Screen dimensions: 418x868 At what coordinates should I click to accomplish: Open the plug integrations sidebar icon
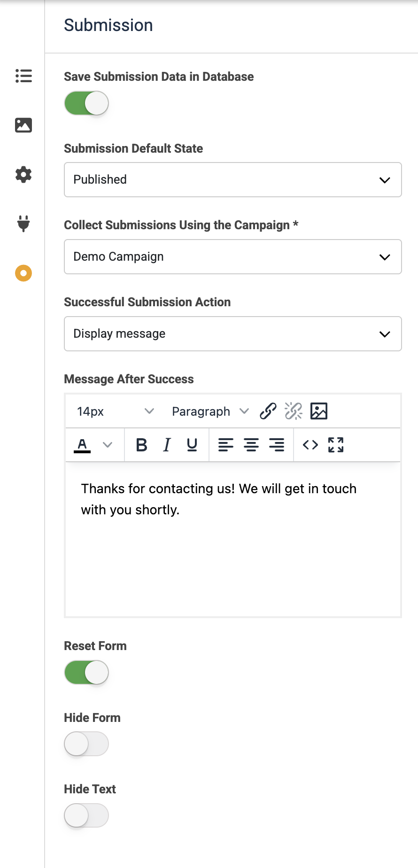23,224
